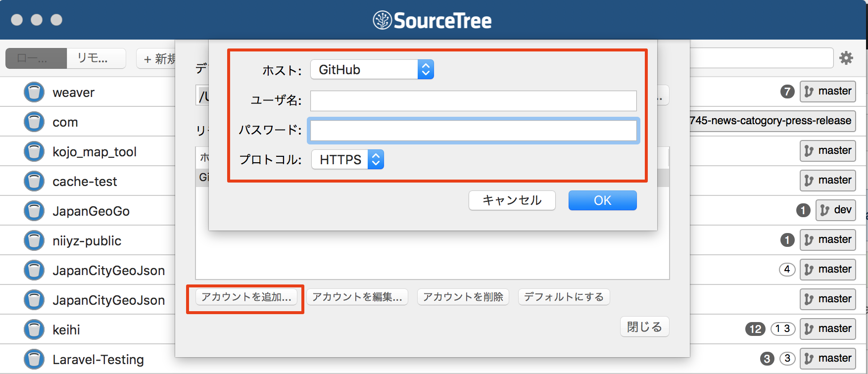Click the master branch badge for keihi
This screenshot has height=374, width=868.
click(x=828, y=329)
